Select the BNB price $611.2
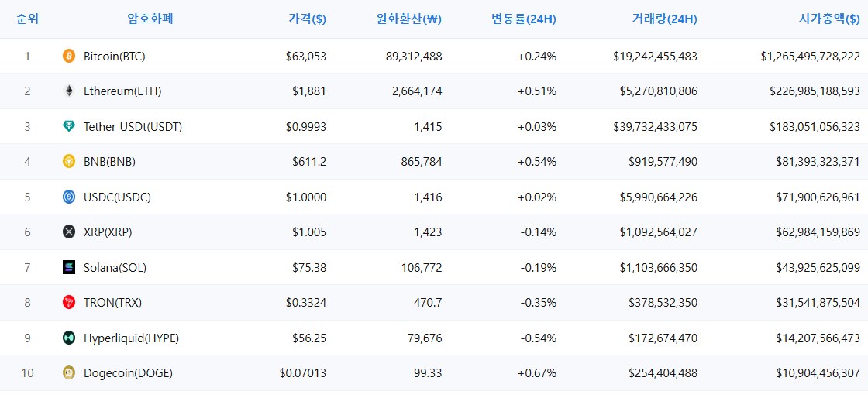This screenshot has width=868, height=398. (309, 161)
